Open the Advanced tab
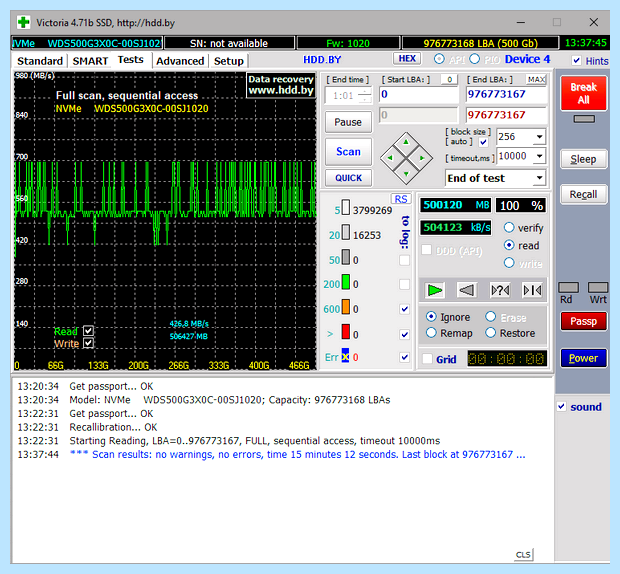Image resolution: width=620 pixels, height=574 pixels. [180, 61]
